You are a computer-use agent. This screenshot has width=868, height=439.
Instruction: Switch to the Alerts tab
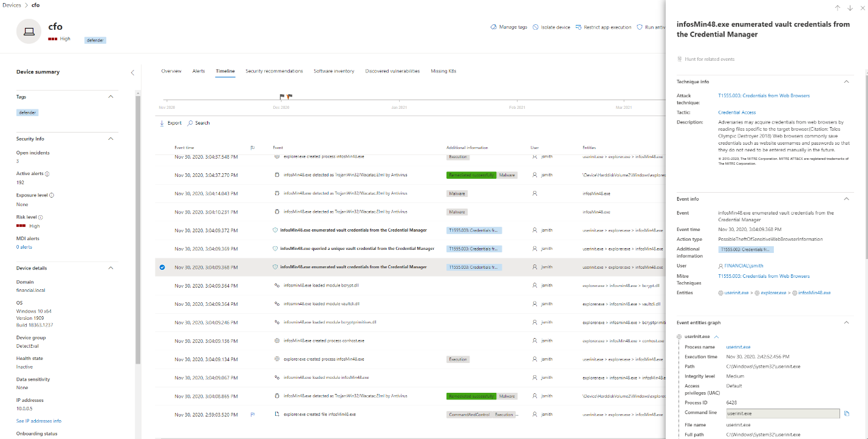pos(199,71)
